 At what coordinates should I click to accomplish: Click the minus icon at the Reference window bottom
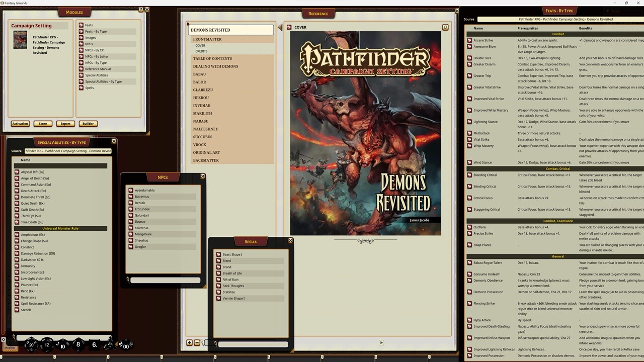[x=196, y=342]
